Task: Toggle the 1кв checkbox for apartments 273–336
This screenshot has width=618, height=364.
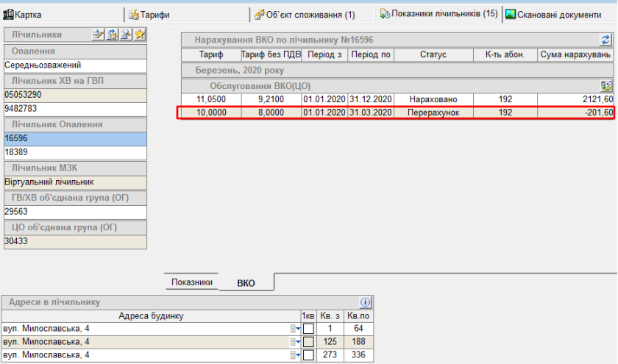Action: [308, 355]
